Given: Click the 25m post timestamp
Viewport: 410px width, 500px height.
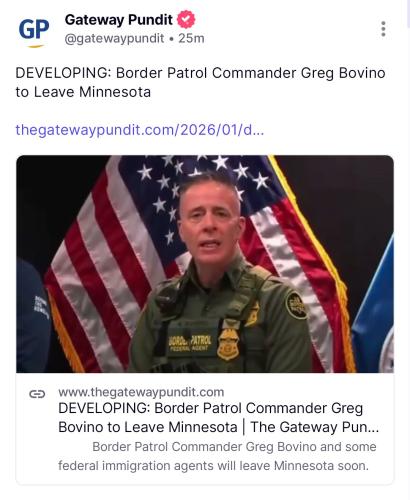Looking at the screenshot, I should [191, 38].
